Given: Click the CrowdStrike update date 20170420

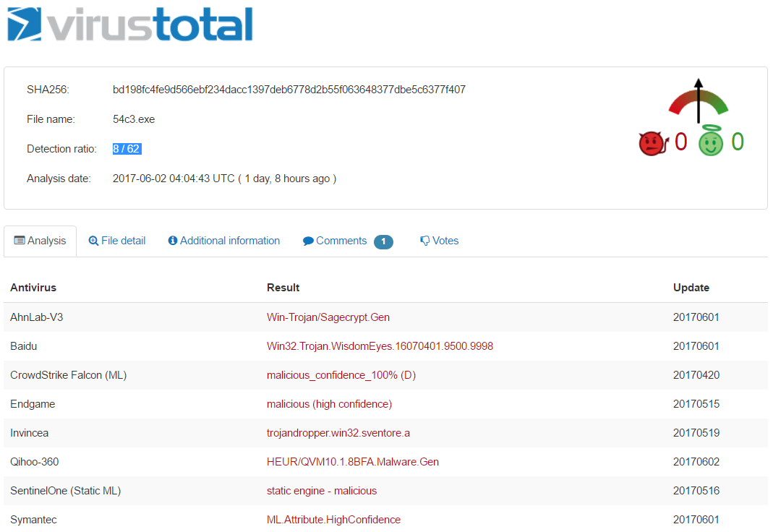Looking at the screenshot, I should point(696,375).
